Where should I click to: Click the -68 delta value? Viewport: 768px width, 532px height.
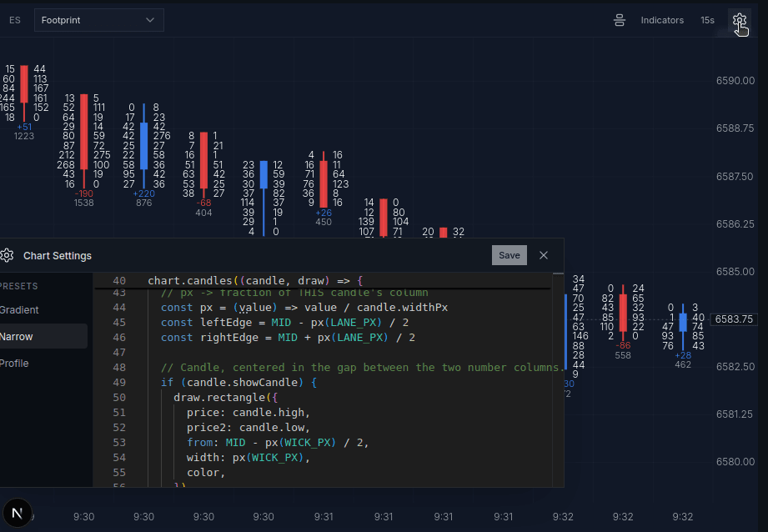(203, 203)
